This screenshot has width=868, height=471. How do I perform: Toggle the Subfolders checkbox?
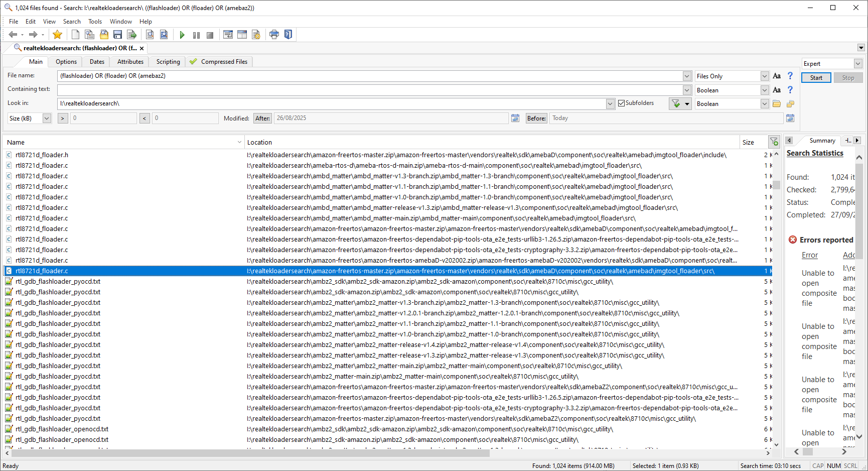point(622,103)
